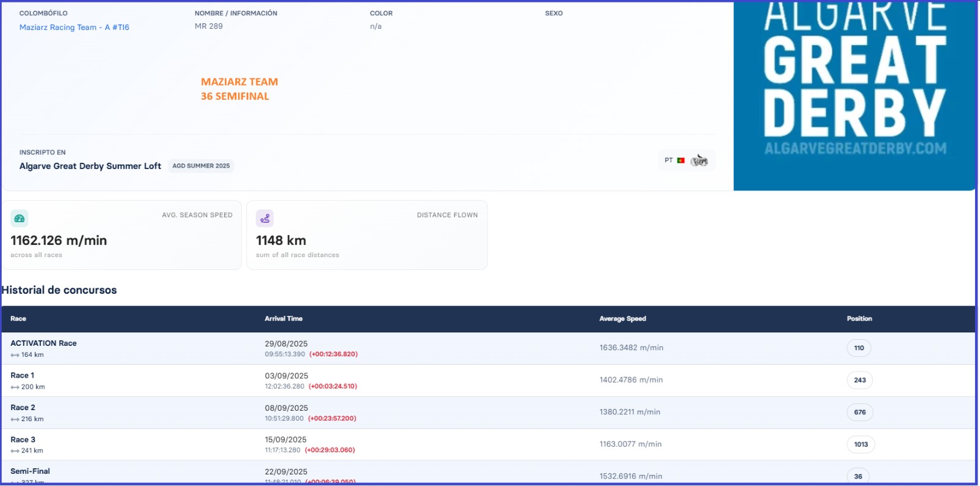The width and height of the screenshot is (980, 486).
Task: Click the Portugal flag icon
Action: [x=680, y=160]
